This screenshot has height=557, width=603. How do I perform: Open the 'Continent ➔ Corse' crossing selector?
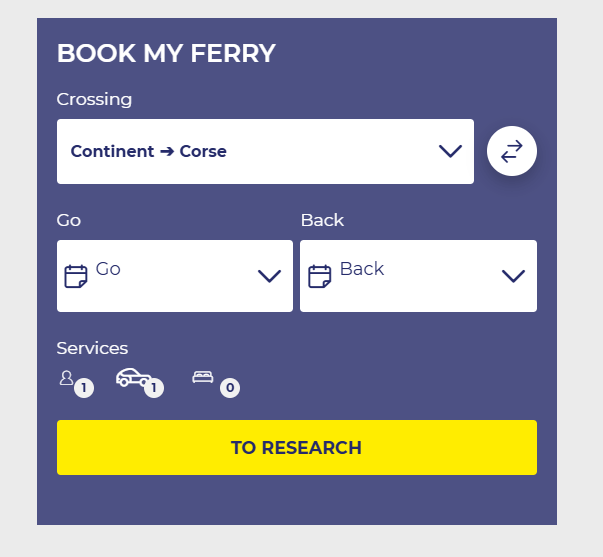[x=250, y=152]
